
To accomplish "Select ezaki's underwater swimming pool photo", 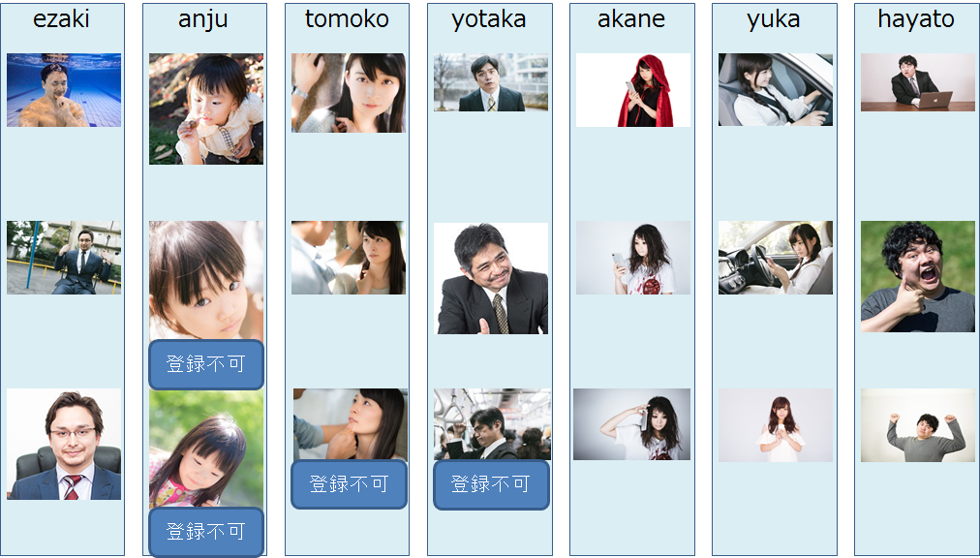I will [64, 90].
